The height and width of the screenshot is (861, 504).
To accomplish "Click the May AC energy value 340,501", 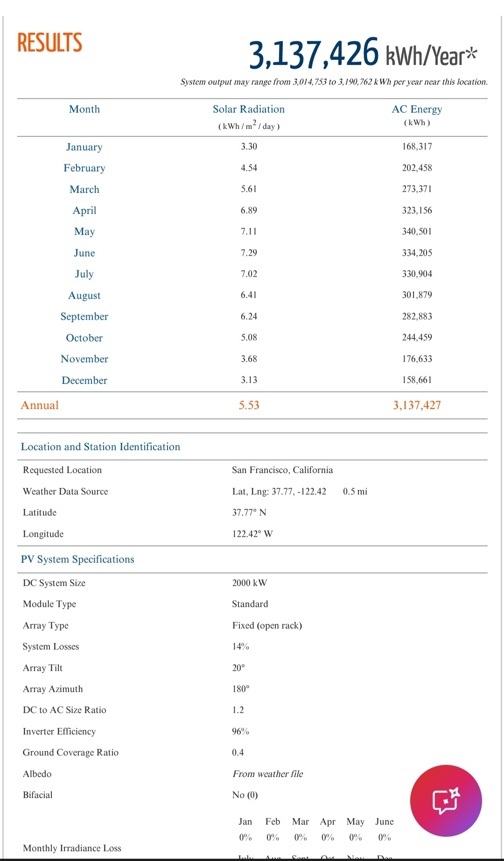I will point(417,232).
